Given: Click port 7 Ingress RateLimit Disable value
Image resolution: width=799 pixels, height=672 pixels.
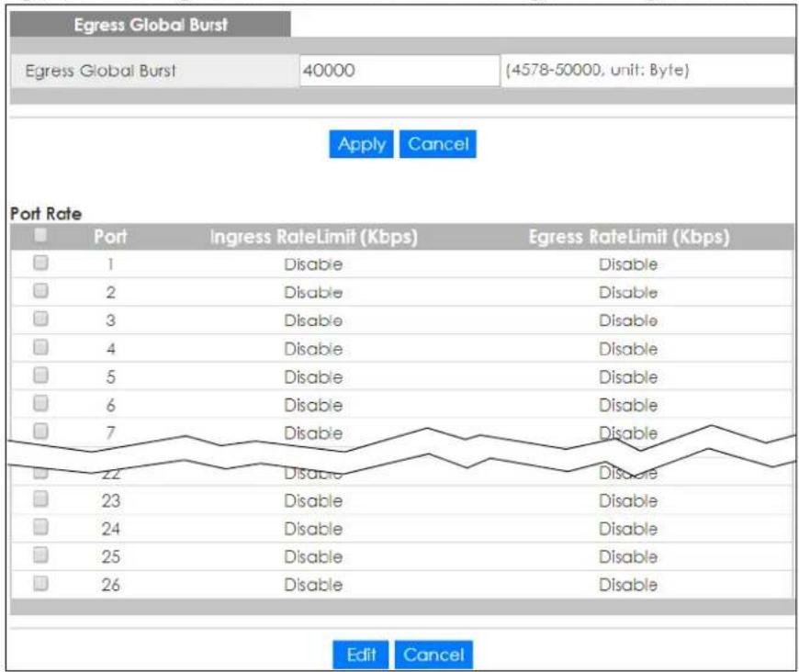Looking at the screenshot, I should pyautogui.click(x=313, y=433).
